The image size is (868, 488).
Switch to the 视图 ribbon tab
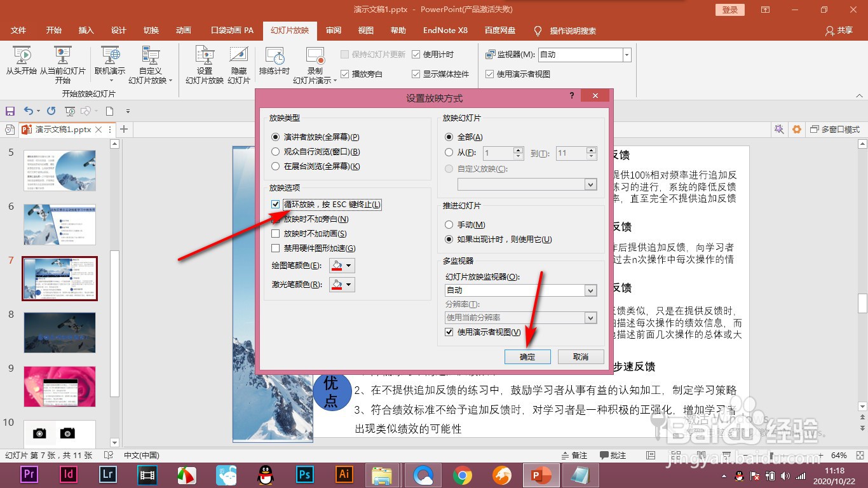pyautogui.click(x=365, y=30)
